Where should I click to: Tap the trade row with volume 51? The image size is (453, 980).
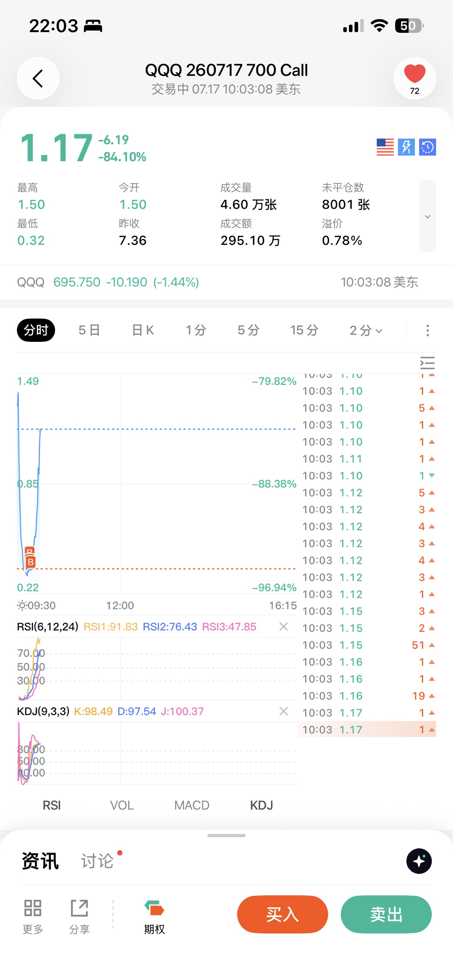click(x=367, y=645)
